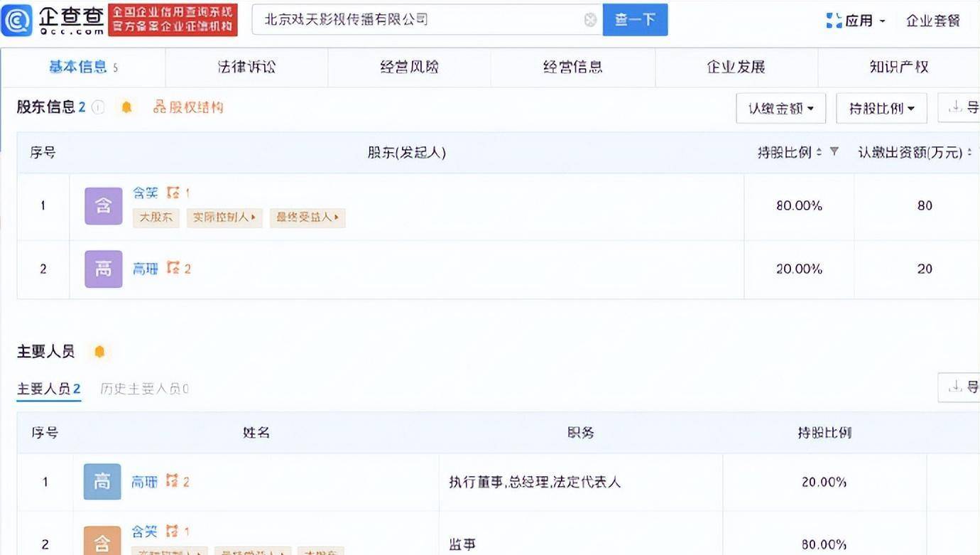The width and height of the screenshot is (980, 555).
Task: Open 高珊 shareholder name link
Action: (x=146, y=269)
